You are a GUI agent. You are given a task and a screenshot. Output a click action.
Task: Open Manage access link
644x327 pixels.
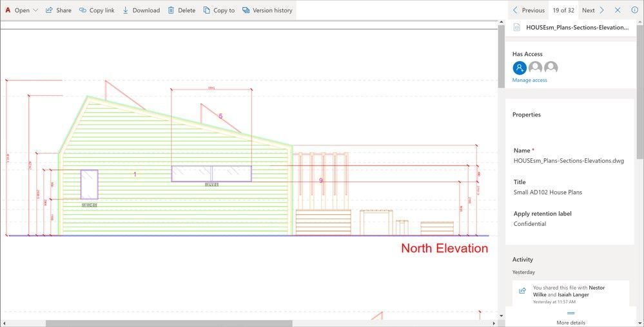(x=529, y=80)
